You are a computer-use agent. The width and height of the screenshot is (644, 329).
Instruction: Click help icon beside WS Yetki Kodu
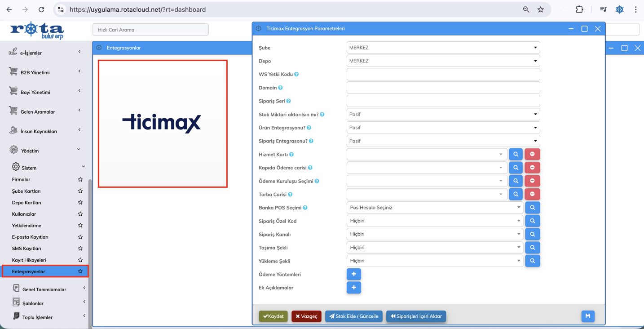(x=296, y=74)
